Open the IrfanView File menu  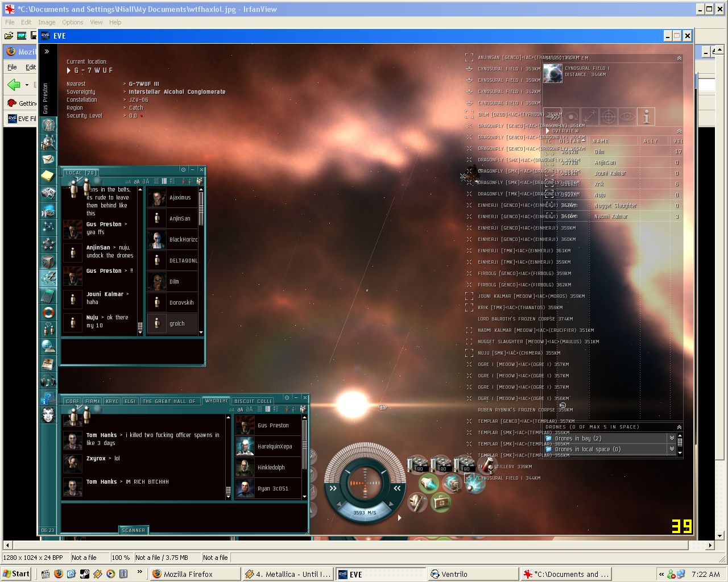10,22
